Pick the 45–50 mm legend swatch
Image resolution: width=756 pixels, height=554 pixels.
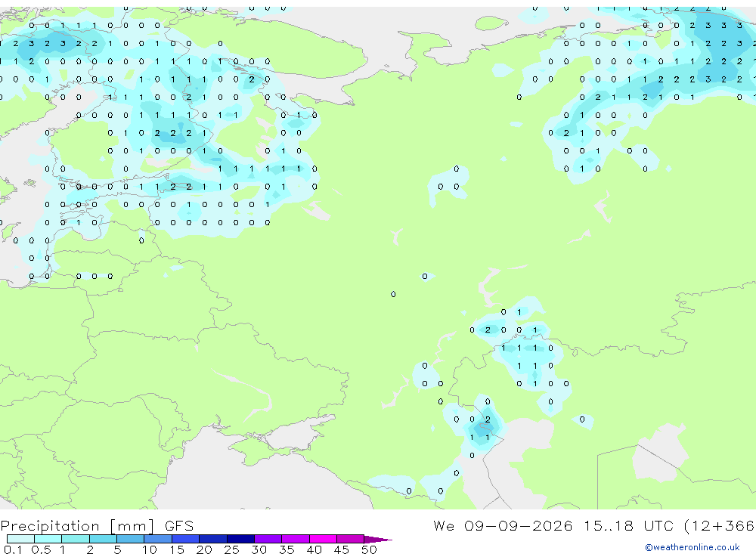(350, 539)
